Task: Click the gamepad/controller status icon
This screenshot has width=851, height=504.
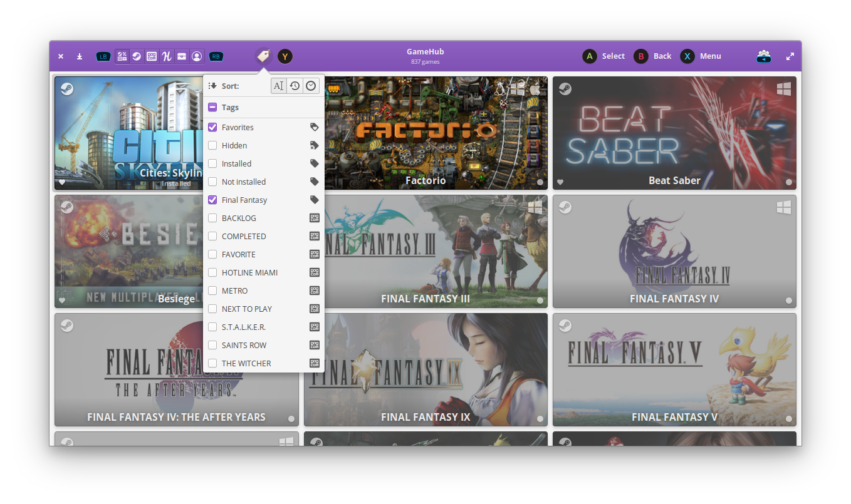Action: point(763,56)
